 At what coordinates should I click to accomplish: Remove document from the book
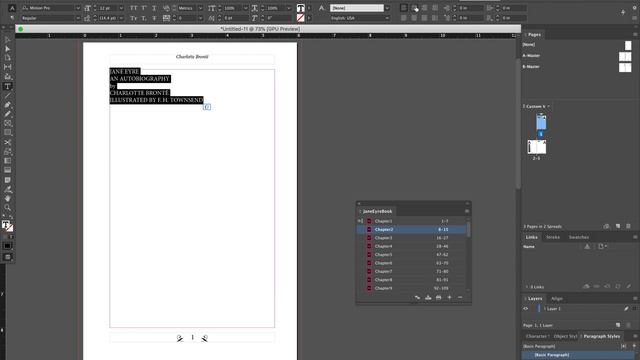(460, 298)
